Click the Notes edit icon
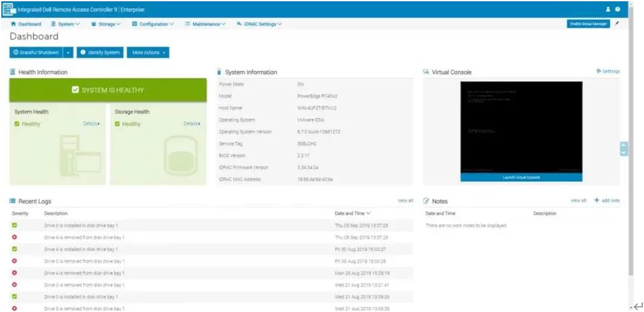 426,201
